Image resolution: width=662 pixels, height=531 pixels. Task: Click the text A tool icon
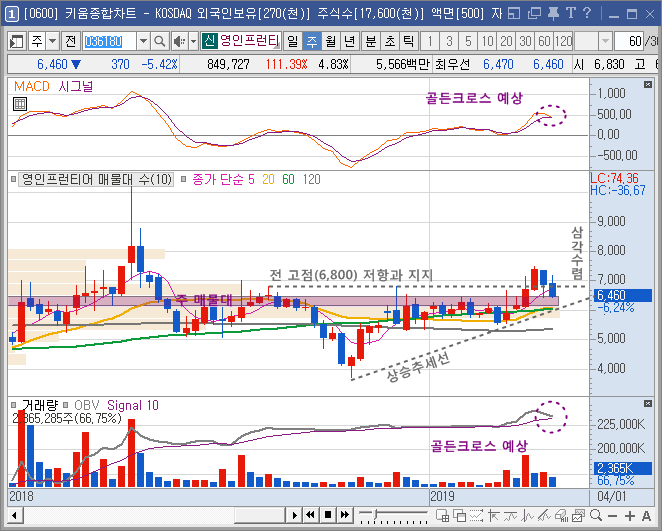(x=646, y=515)
